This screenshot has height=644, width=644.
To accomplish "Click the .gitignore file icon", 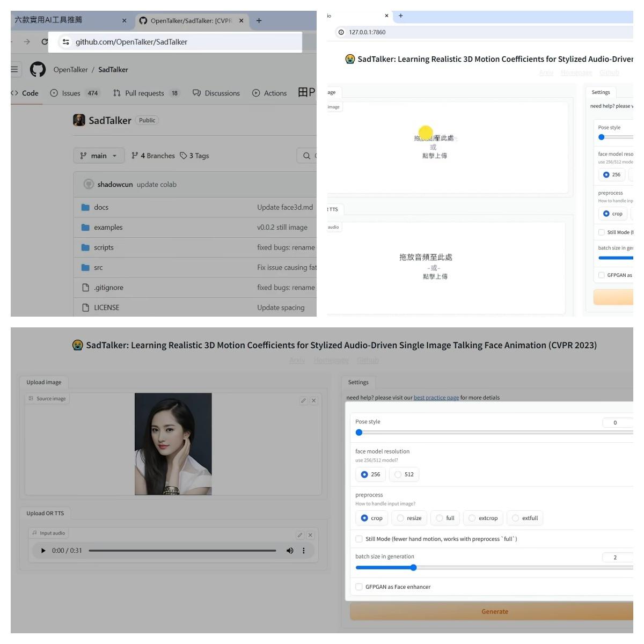I will point(85,287).
